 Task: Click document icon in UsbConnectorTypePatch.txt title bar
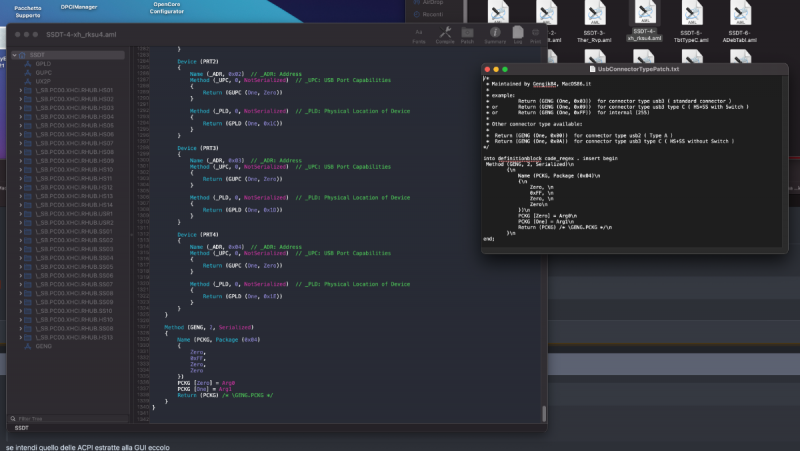592,69
